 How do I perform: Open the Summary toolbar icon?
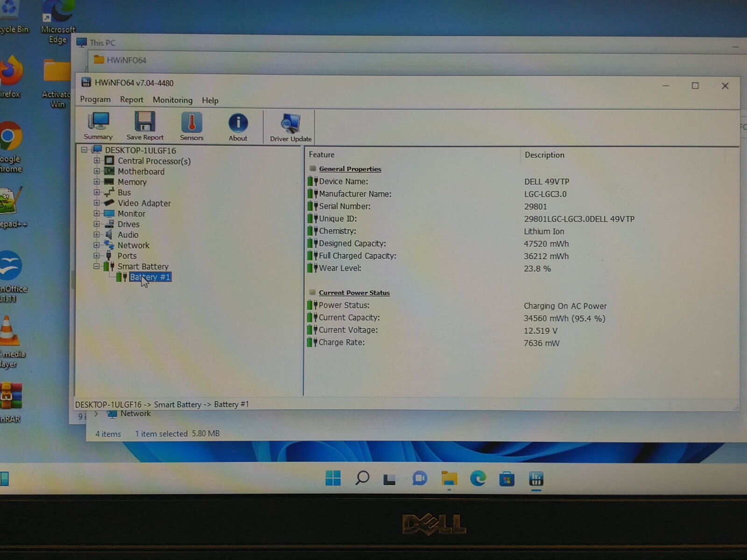point(98,126)
